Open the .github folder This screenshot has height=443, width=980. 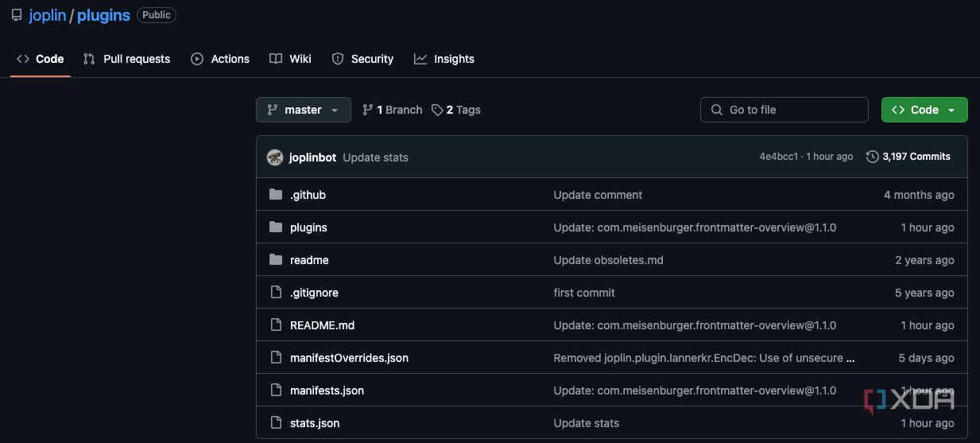click(x=308, y=195)
